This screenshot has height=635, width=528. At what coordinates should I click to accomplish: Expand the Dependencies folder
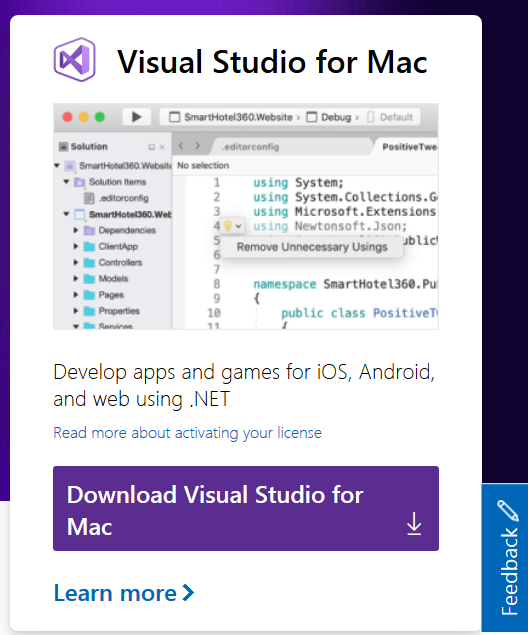pos(76,230)
